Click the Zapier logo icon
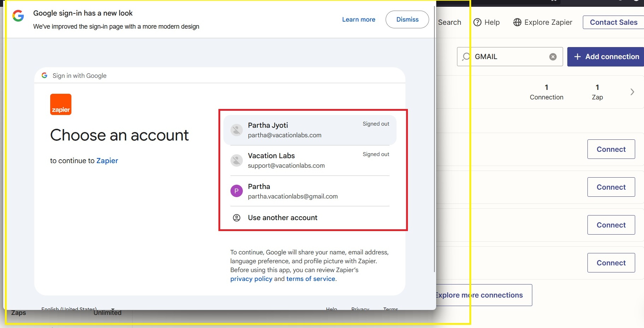The height and width of the screenshot is (328, 644). 60,104
